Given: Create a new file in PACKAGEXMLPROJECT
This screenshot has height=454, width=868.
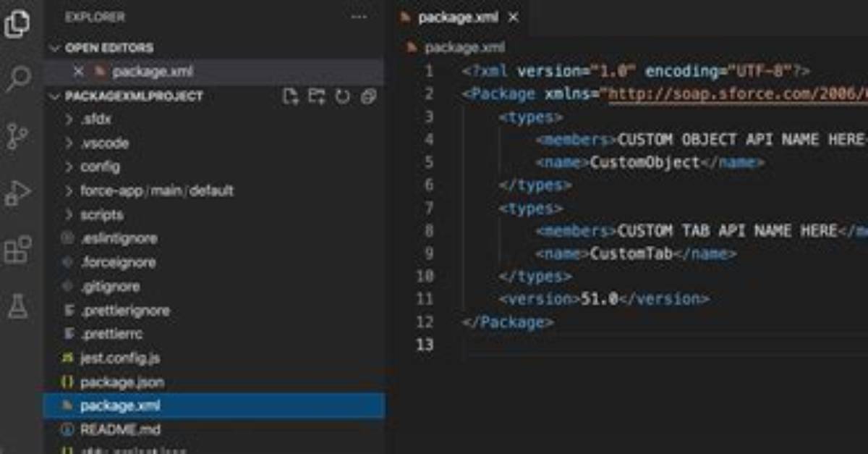Looking at the screenshot, I should click(290, 96).
